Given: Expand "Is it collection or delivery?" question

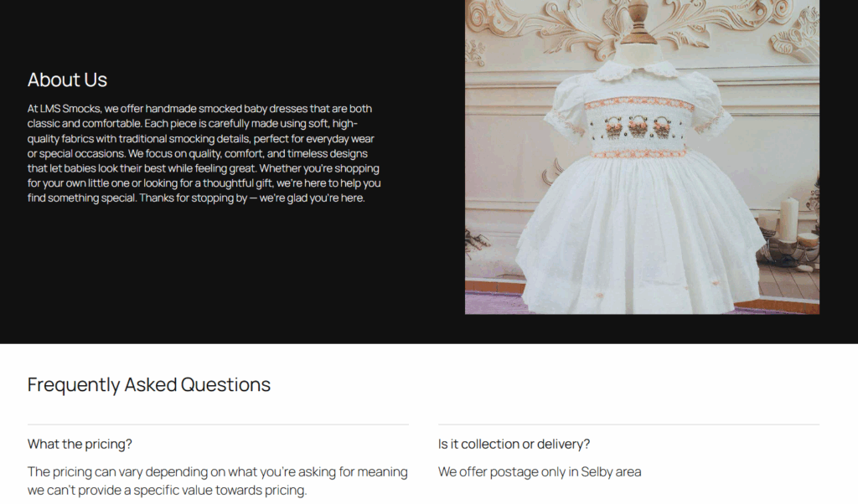Looking at the screenshot, I should click(514, 444).
